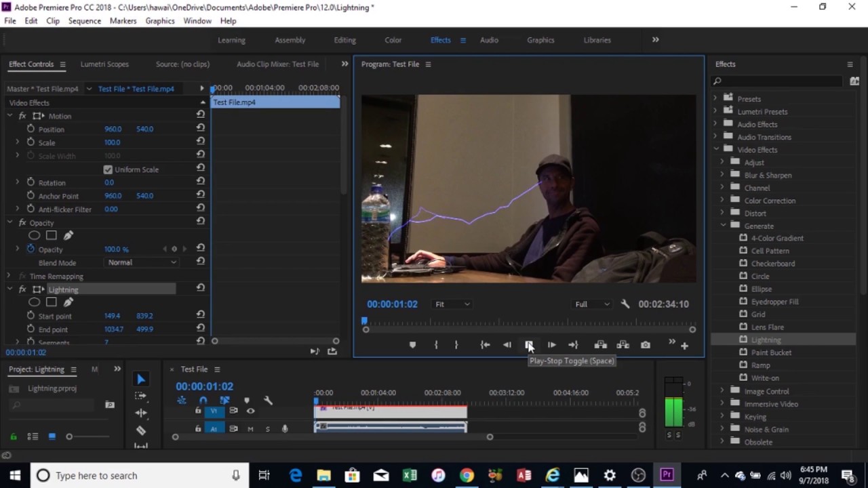
Task: Collapse the Generate effects folder
Action: (723, 226)
